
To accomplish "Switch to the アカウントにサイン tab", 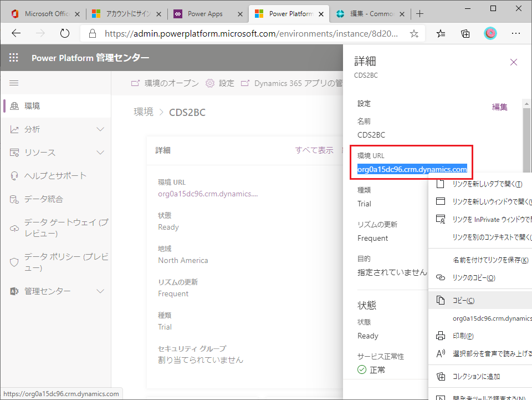I will point(126,14).
